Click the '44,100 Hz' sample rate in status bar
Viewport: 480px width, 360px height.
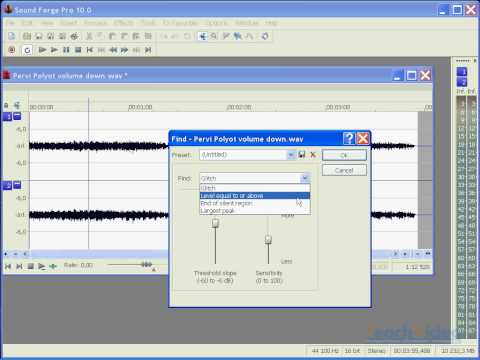point(325,351)
